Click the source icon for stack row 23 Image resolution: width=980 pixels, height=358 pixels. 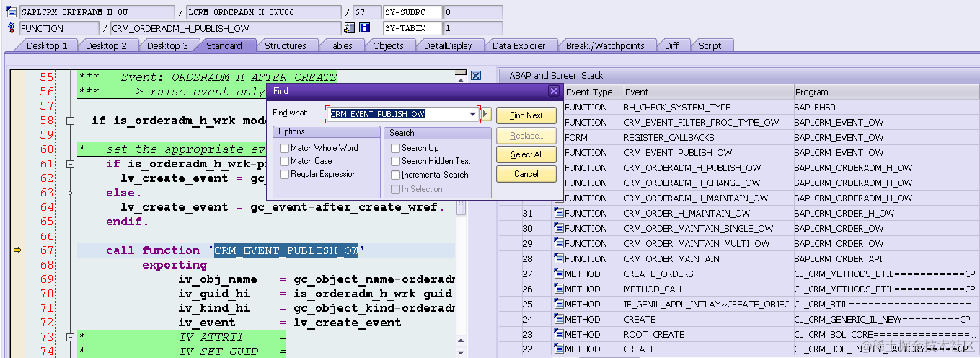pyautogui.click(x=558, y=334)
